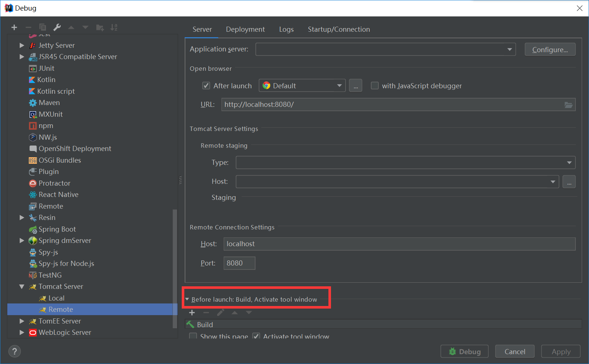Edit the Build before-launch task
Screen dimensions: 589x364
[220, 313]
